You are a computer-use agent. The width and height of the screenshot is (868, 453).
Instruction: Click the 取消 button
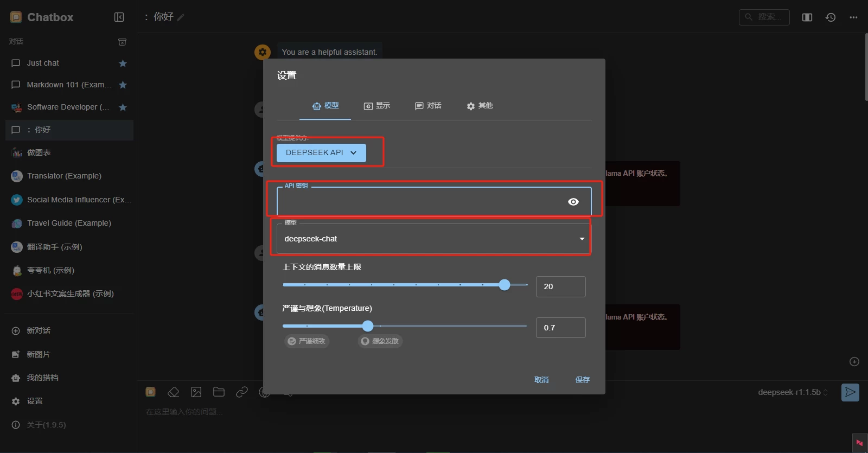[541, 380]
